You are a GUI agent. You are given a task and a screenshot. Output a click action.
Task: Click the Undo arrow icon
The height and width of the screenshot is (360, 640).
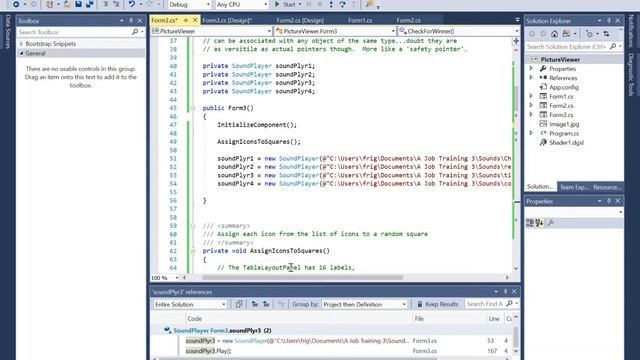pos(132,4)
